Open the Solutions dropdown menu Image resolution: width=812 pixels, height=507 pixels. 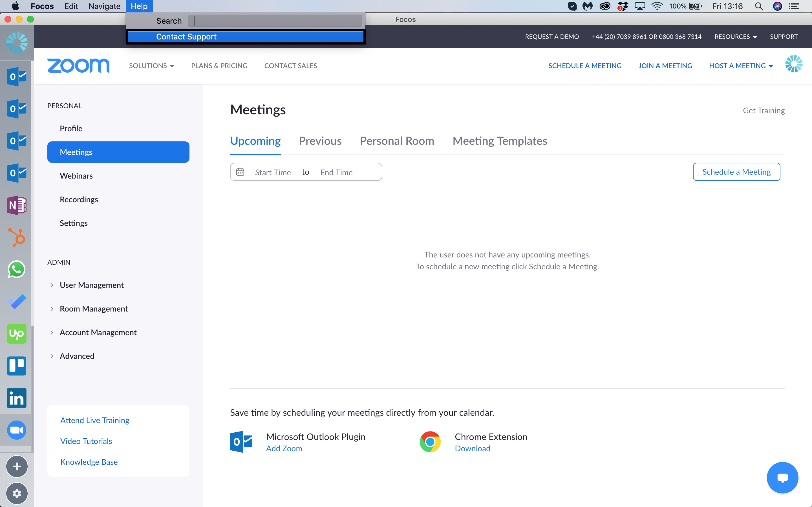click(x=151, y=66)
